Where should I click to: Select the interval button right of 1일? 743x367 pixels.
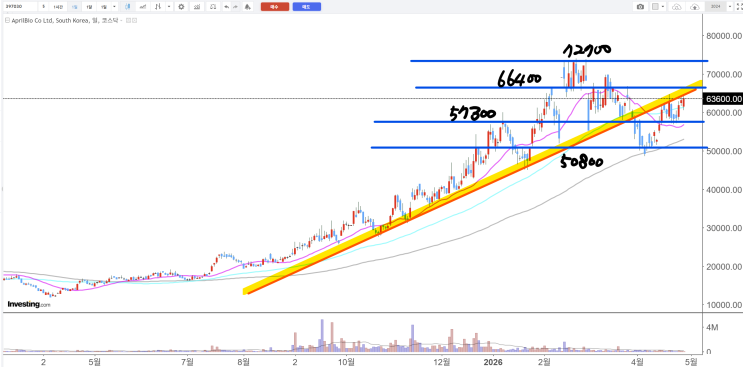(x=89, y=7)
